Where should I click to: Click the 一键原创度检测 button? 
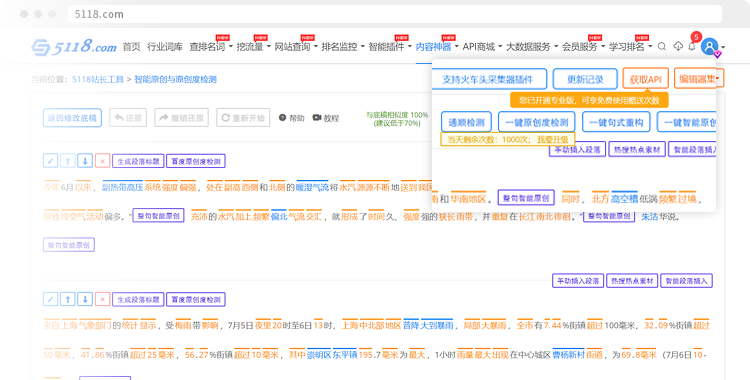[x=537, y=122]
